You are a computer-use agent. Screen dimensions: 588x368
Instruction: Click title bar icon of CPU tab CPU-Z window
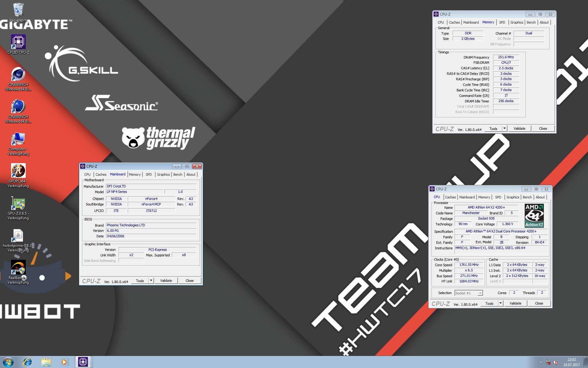click(432, 189)
